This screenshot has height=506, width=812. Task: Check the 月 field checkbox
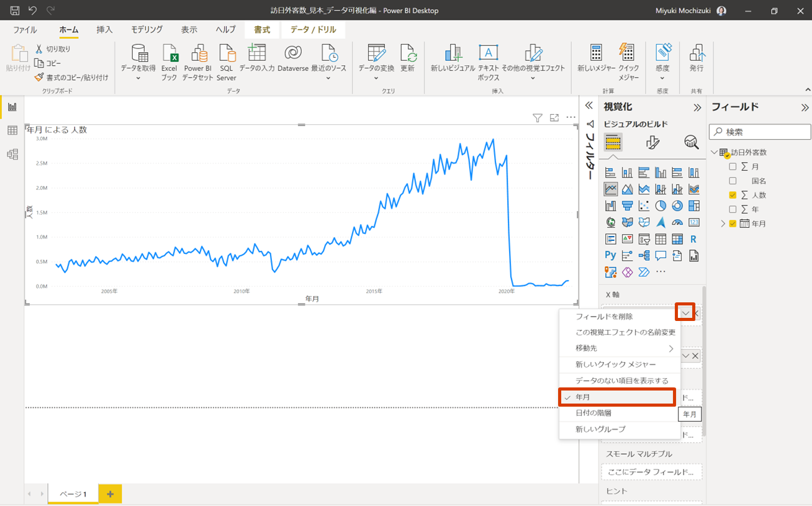(x=733, y=166)
